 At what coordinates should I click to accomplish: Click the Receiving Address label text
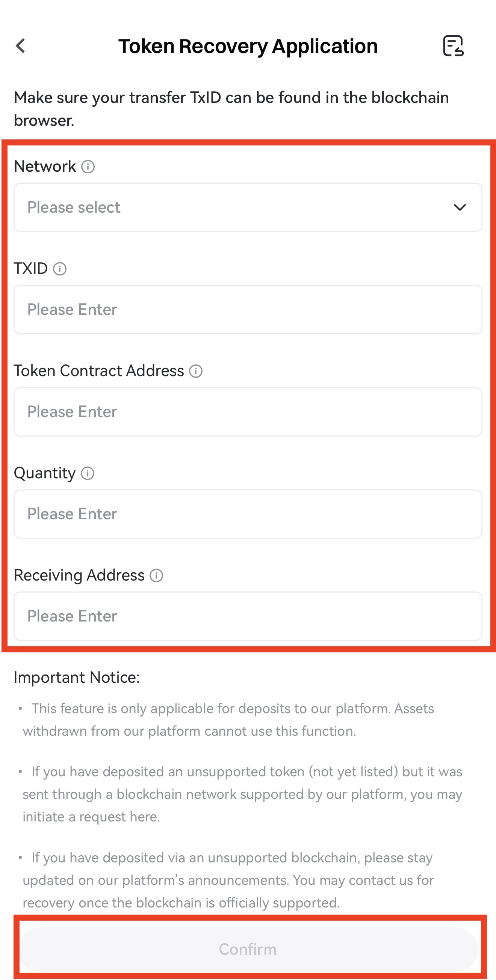click(x=79, y=576)
